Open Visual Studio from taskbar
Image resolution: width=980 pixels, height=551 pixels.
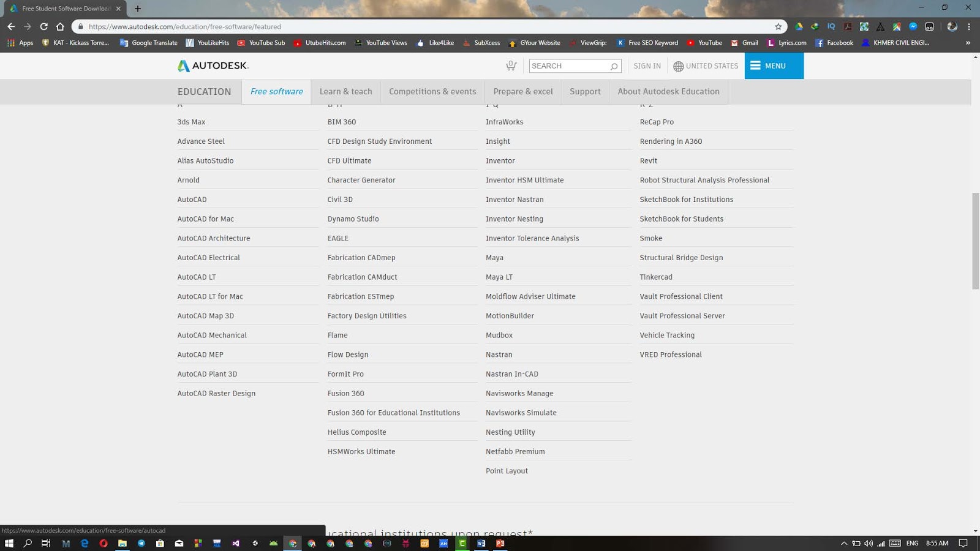point(236,543)
